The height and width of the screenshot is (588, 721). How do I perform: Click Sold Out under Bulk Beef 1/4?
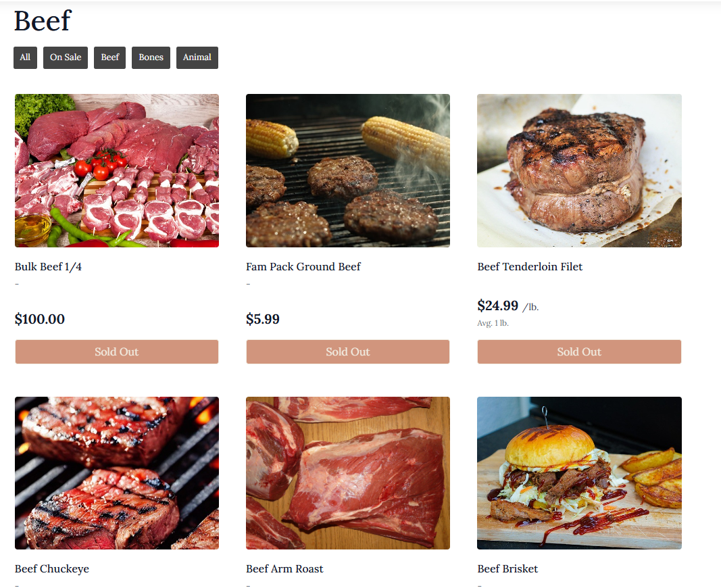pos(117,351)
